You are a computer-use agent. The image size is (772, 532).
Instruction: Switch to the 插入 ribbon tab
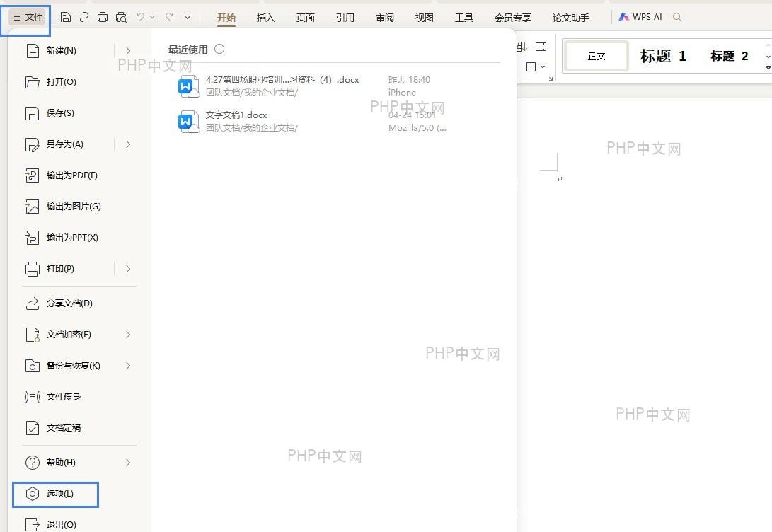(266, 18)
